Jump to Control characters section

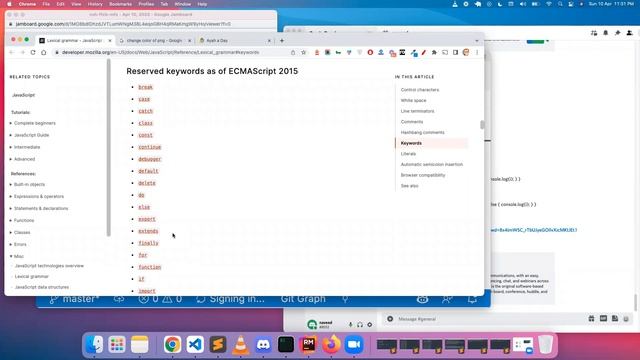point(420,89)
